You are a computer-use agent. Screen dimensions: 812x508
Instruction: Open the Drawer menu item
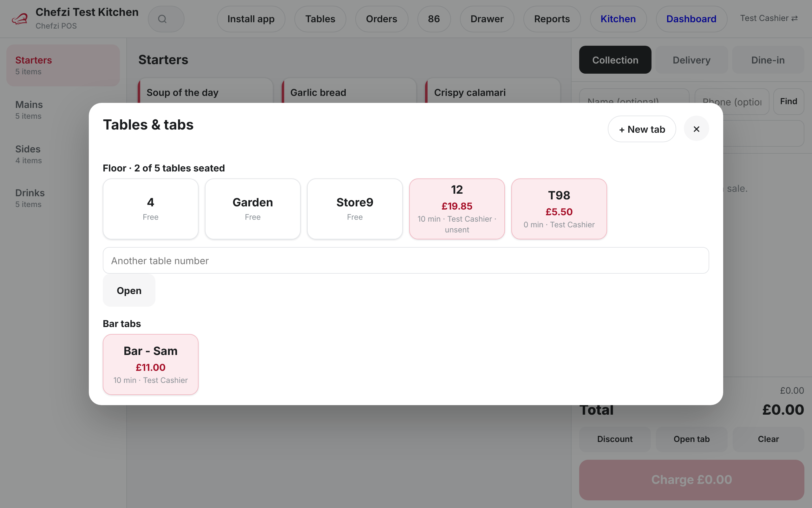[x=487, y=19]
